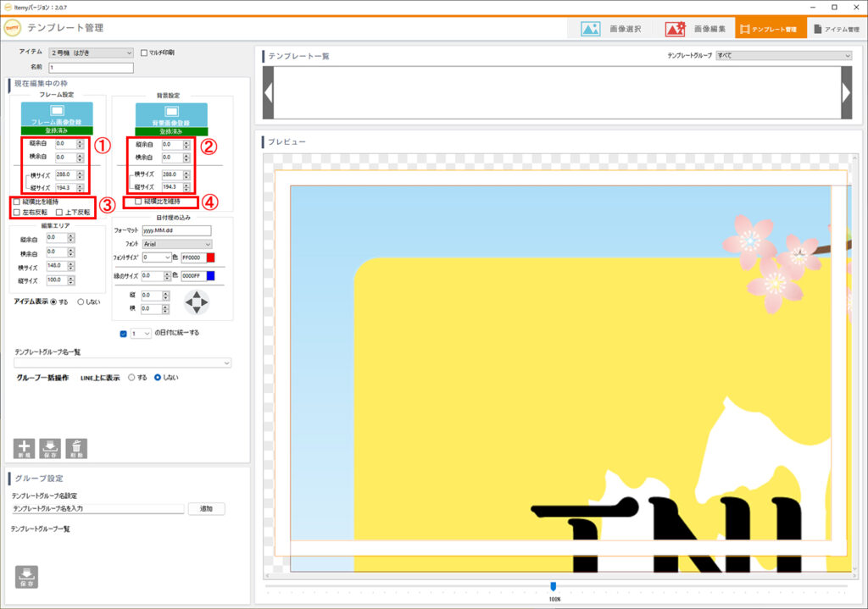
Task: Click the 背景画像登録 background image icon
Action: pyautogui.click(x=172, y=111)
